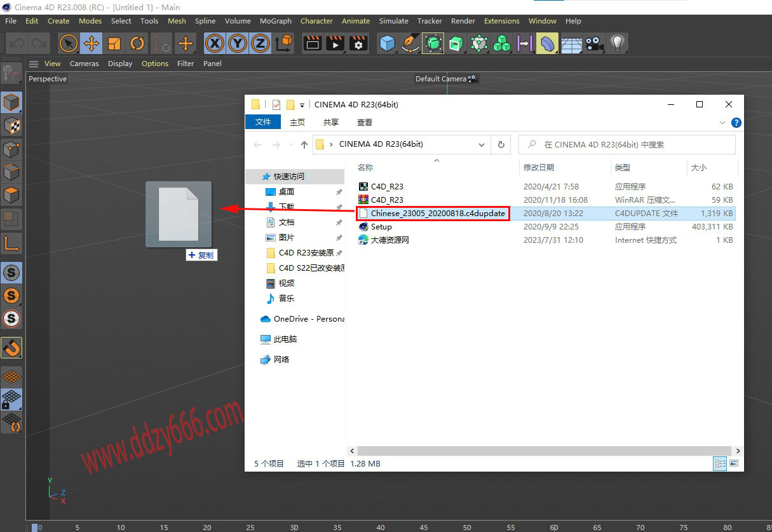Select Texture mode checkered cube icon

coord(11,126)
